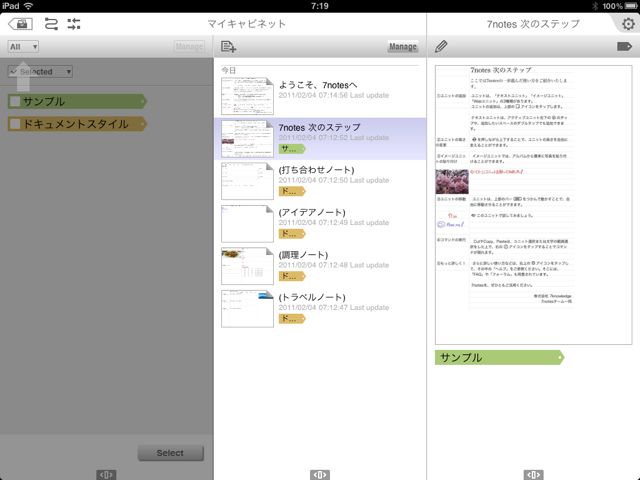The height and width of the screenshot is (480, 640).
Task: Tap the ド tag on 調理ノート
Action: (291, 276)
